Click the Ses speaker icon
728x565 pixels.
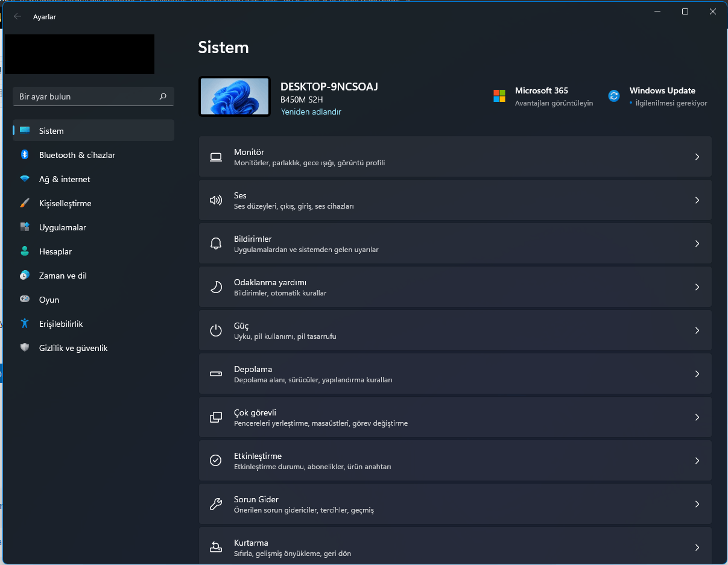coord(216,200)
